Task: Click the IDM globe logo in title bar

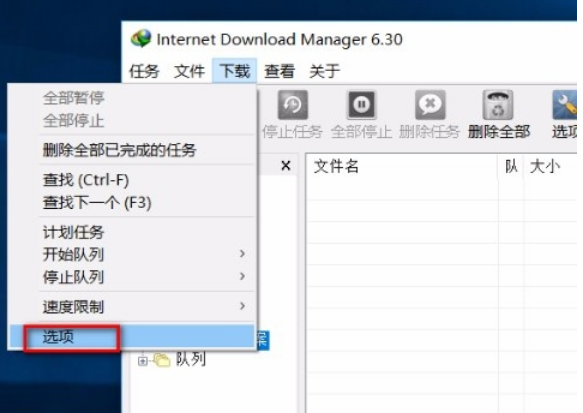Action: click(x=141, y=39)
